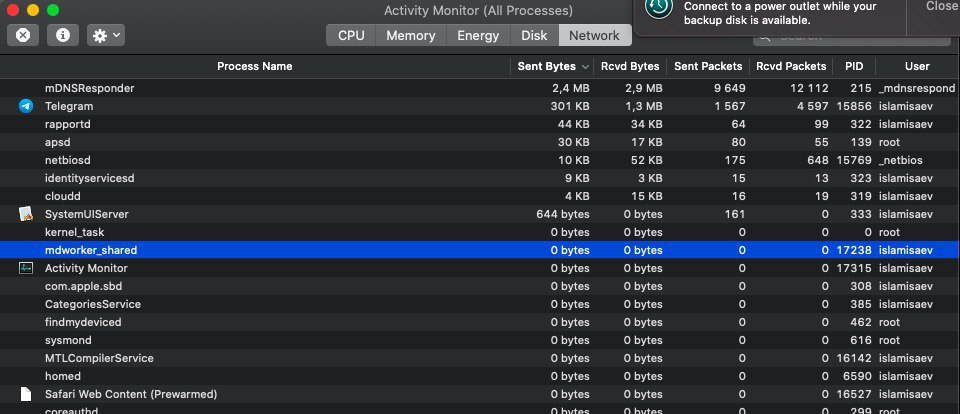Viewport: 960px width, 414px height.
Task: Select the kernel_task process
Action: point(74,232)
